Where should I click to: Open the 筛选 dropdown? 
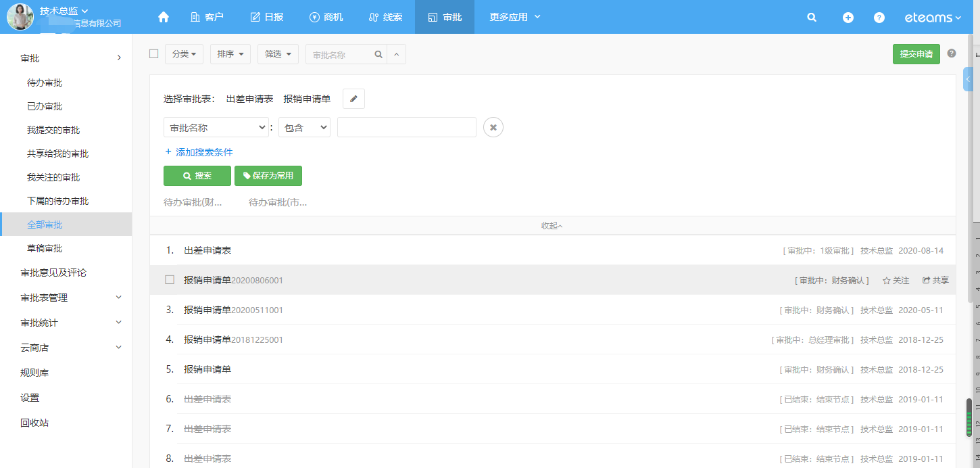(278, 54)
